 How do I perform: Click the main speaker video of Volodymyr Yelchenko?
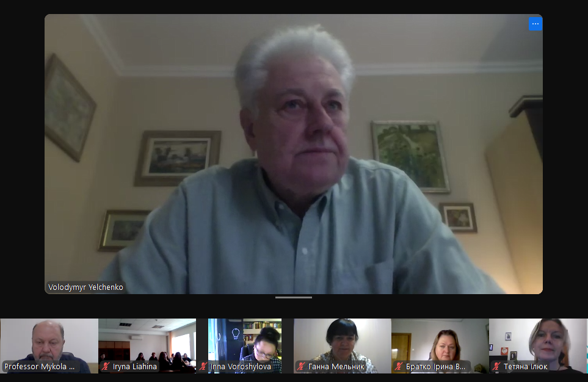(294, 153)
